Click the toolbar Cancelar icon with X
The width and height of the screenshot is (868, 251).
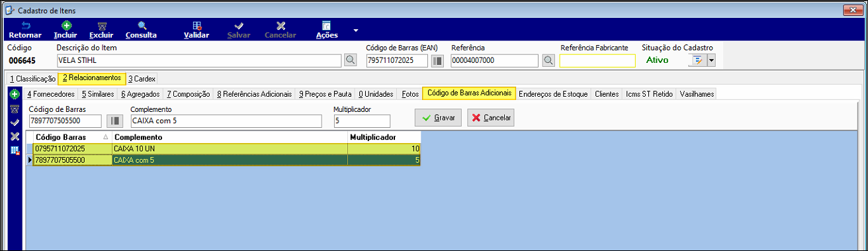click(x=281, y=30)
